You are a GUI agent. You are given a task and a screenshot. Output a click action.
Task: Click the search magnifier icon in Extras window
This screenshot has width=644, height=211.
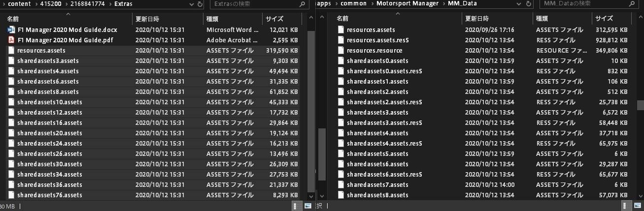point(302,4)
